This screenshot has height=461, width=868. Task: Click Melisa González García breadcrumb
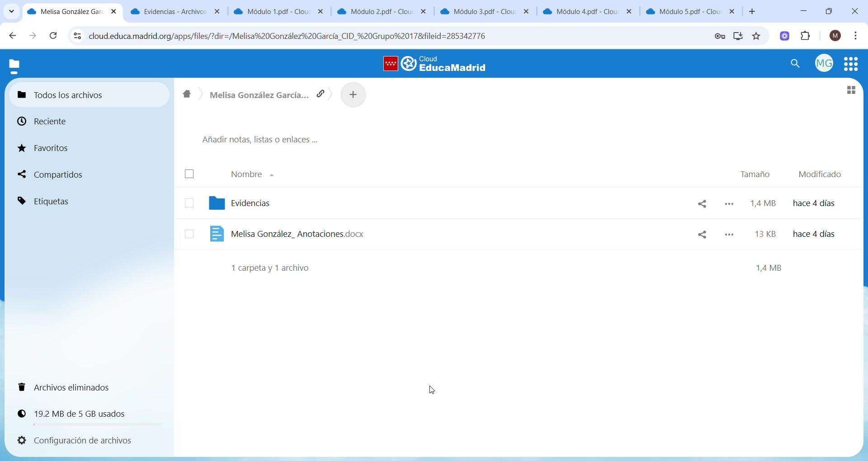point(259,95)
